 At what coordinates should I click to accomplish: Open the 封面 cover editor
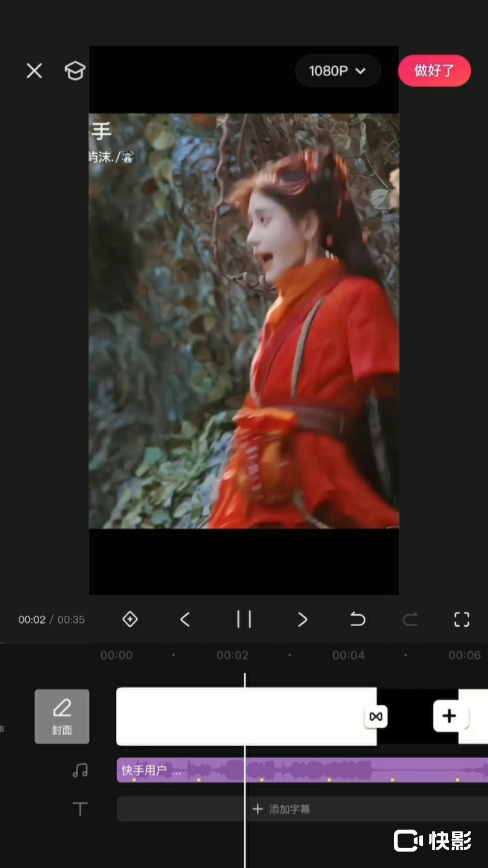coord(62,716)
